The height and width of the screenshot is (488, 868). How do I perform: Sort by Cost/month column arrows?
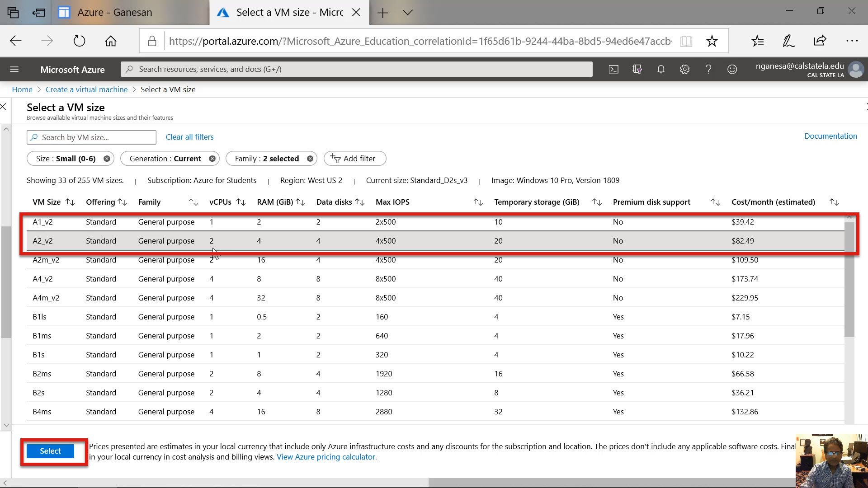pyautogui.click(x=834, y=202)
